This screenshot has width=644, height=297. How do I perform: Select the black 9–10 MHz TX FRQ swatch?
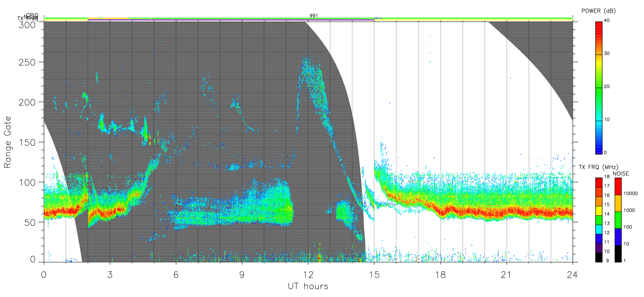point(598,257)
